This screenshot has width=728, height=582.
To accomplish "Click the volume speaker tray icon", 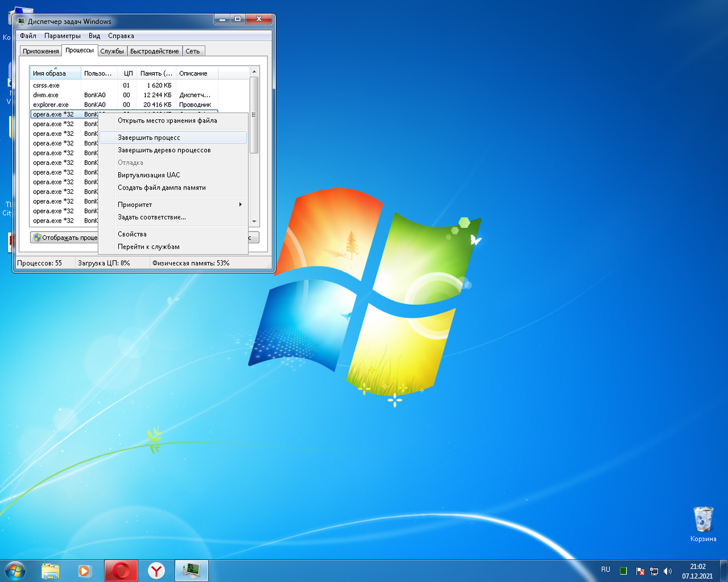I will [668, 571].
